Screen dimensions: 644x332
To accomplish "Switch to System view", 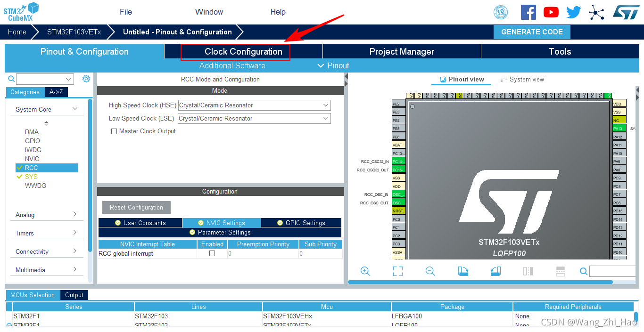I will [522, 79].
